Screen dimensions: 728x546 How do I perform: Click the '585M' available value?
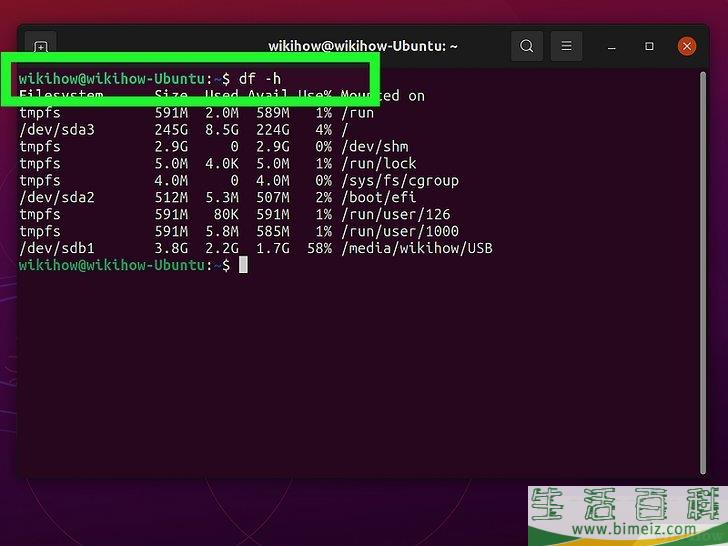(273, 231)
